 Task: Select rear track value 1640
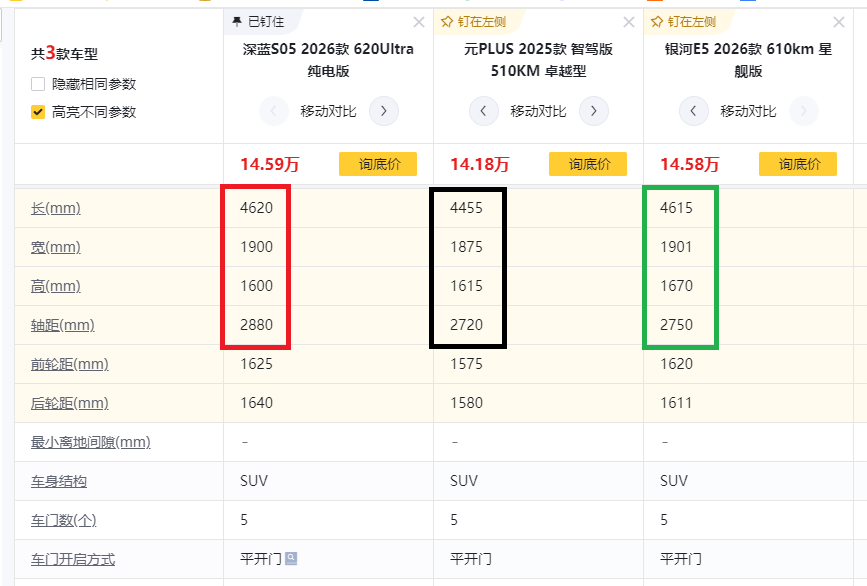(x=257, y=403)
